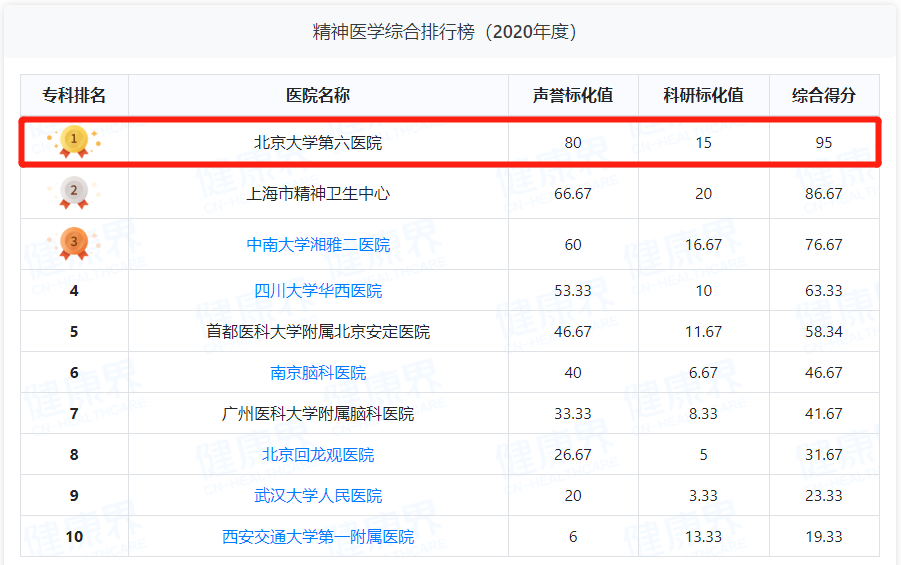Select the 专科排名 column header
901x565 pixels.
tap(74, 95)
